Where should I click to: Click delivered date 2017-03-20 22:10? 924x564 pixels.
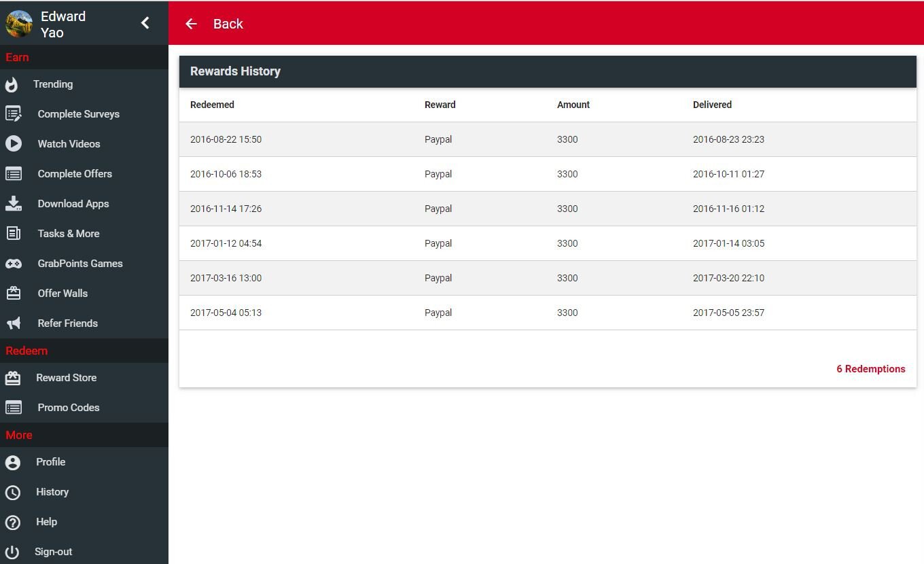click(728, 278)
